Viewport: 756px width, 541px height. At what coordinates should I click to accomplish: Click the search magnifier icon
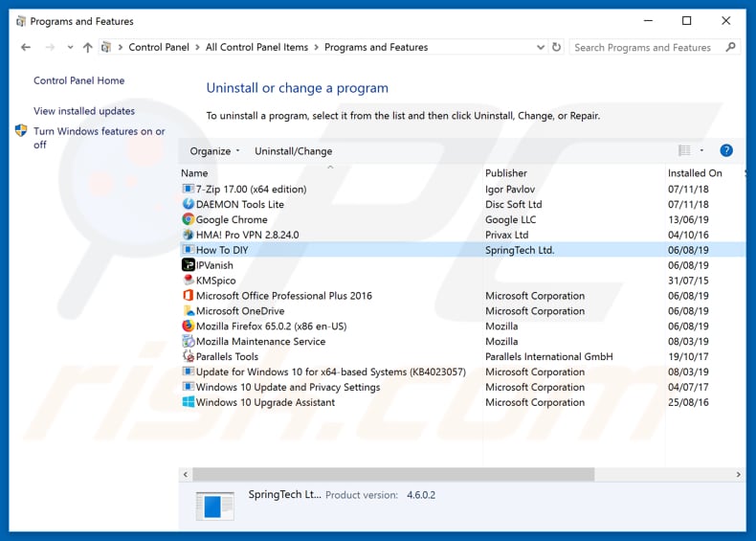[730, 47]
